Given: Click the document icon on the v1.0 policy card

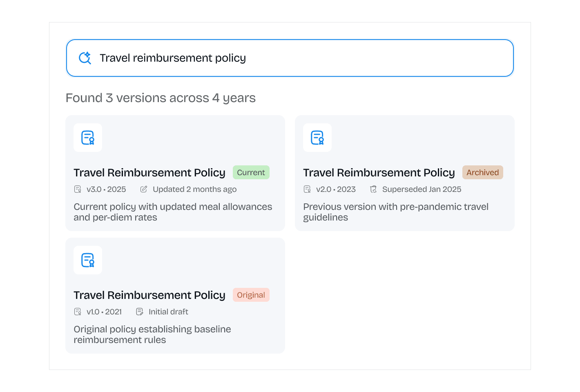Looking at the screenshot, I should click(x=88, y=260).
